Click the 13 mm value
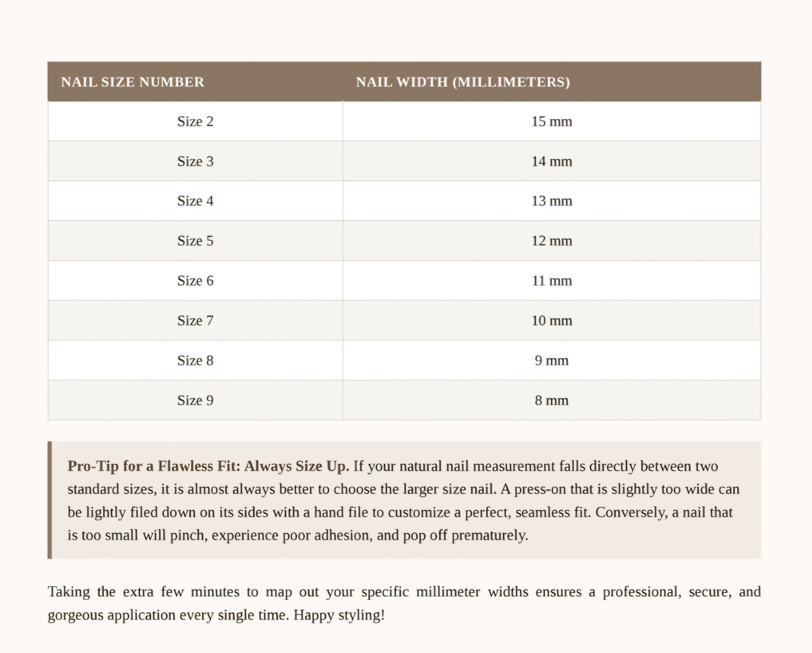 pyautogui.click(x=552, y=201)
